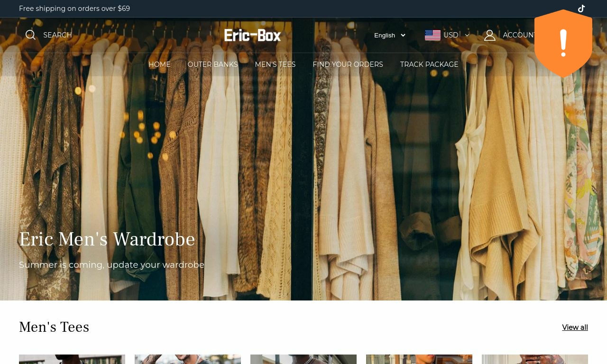Expand the English language dropdown
The width and height of the screenshot is (607, 364).
(x=385, y=35)
